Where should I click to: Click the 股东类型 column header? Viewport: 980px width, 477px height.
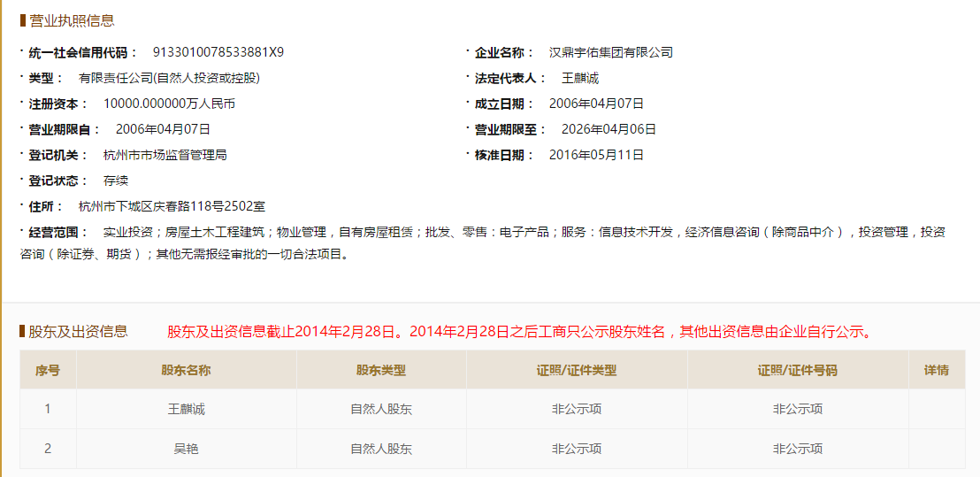click(x=381, y=370)
